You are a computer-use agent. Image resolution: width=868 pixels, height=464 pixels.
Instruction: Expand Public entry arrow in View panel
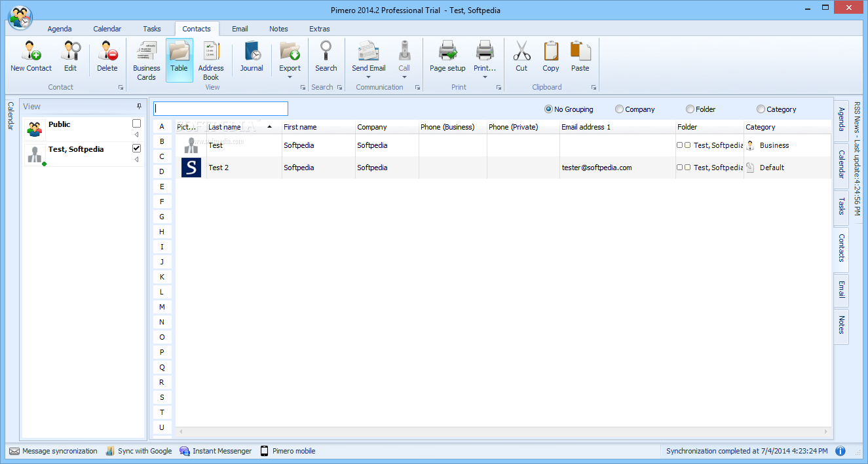(136, 134)
